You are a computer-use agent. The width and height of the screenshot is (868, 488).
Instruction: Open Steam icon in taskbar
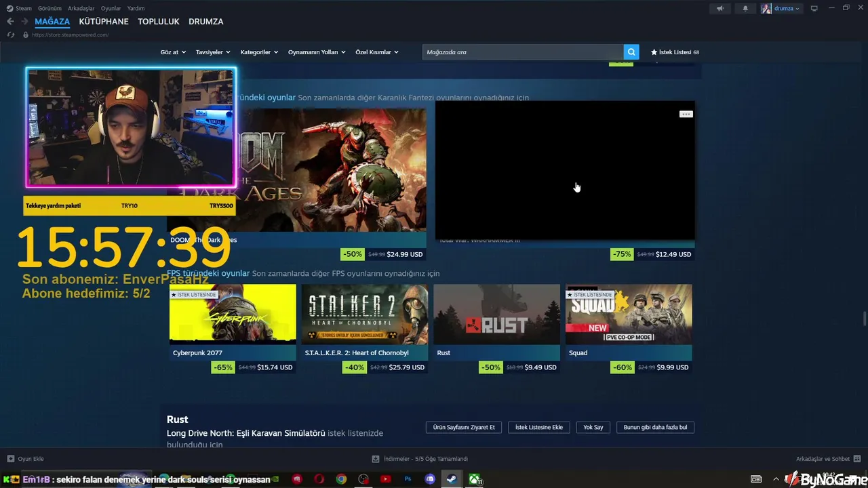click(x=451, y=479)
